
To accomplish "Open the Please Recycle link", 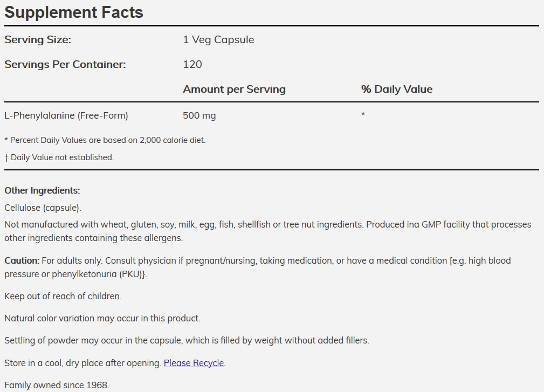I will click(194, 363).
